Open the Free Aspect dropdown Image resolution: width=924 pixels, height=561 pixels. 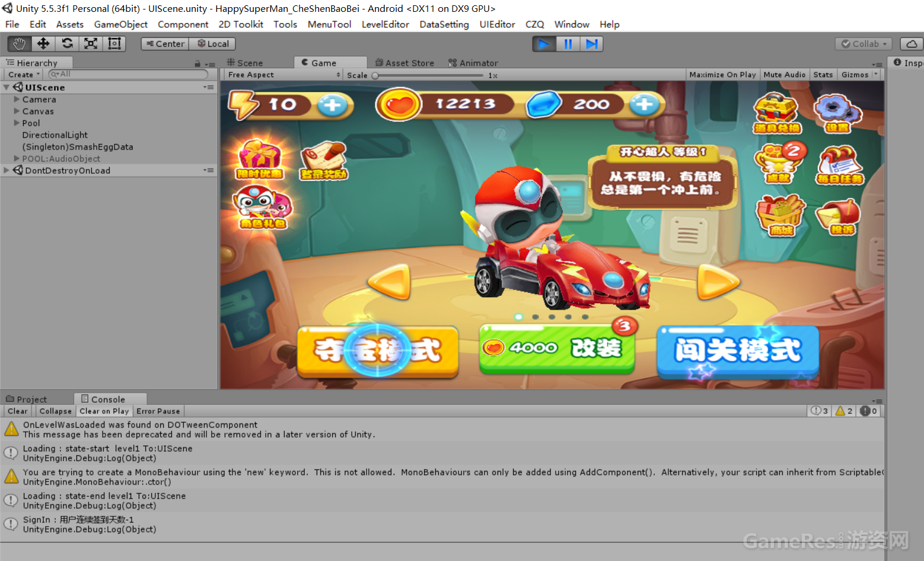tap(283, 75)
